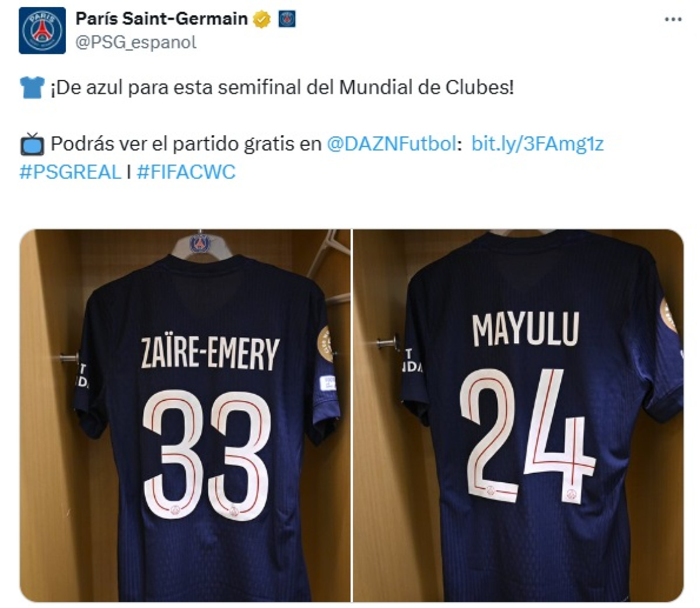This screenshot has width=700, height=608.
Task: Open the PSG profile avatar
Action: tap(42, 30)
